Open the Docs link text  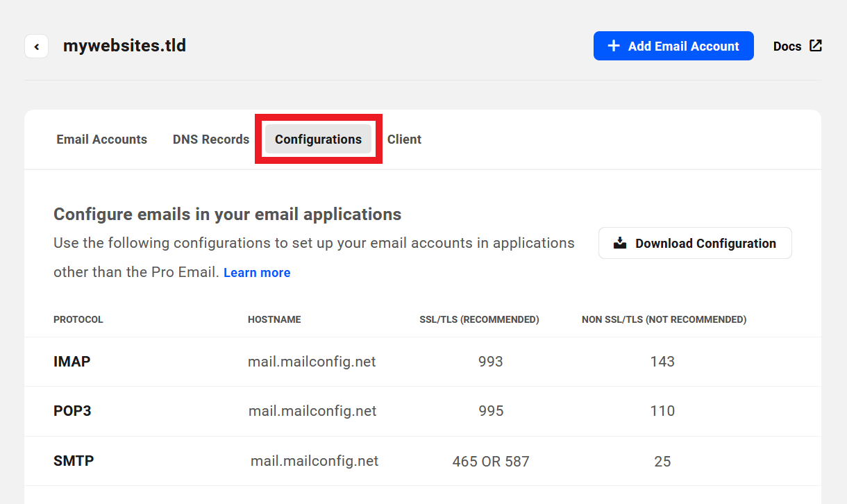(x=787, y=47)
